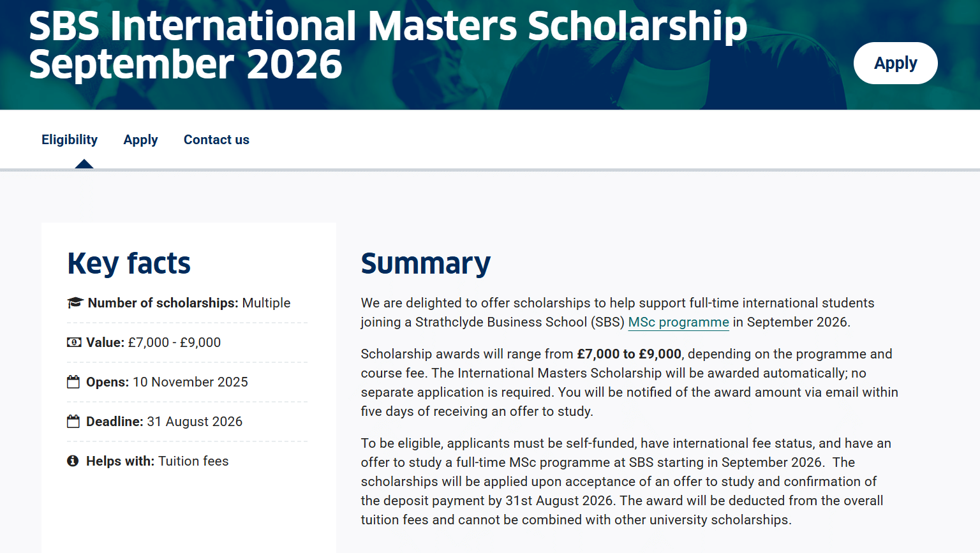Click the Tuition fees text
The height and width of the screenshot is (553, 980).
(x=193, y=461)
